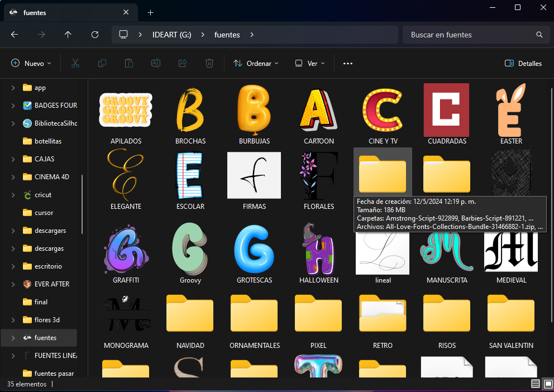The width and height of the screenshot is (554, 392).
Task: Close the fuentes tab
Action: (x=126, y=12)
